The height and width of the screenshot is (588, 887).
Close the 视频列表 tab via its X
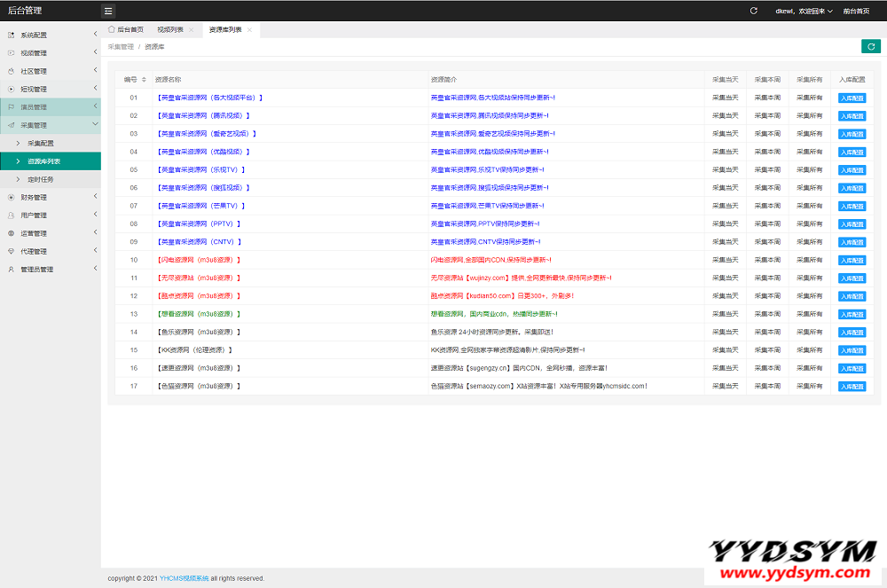click(x=191, y=30)
